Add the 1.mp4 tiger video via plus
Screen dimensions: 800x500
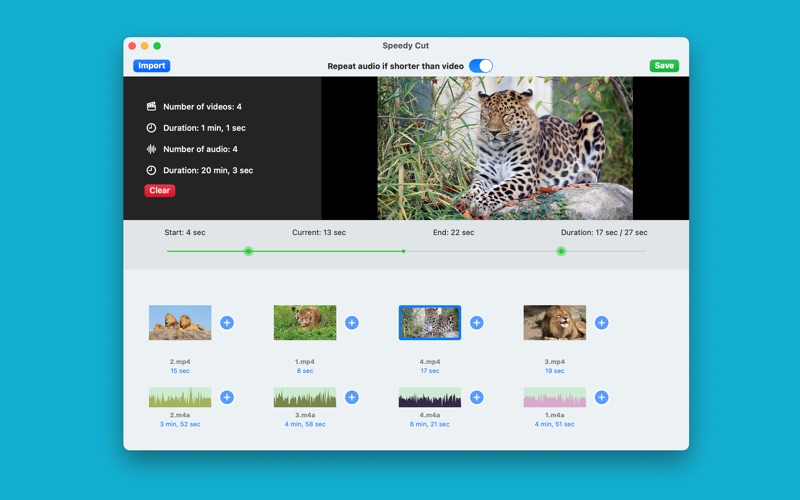click(352, 323)
